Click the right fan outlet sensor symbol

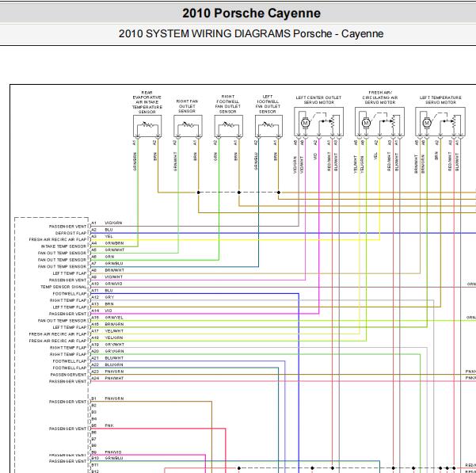point(188,126)
